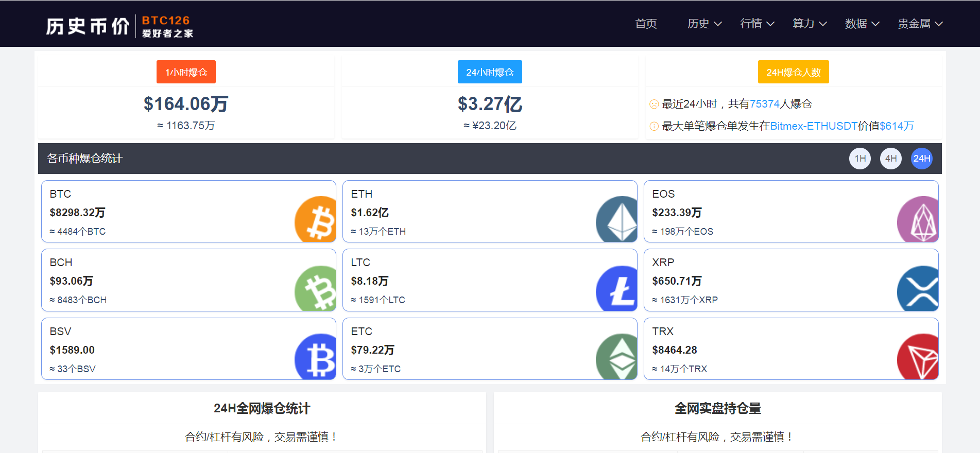
Task: Click the Ethereum ETH coin icon
Action: pos(617,219)
